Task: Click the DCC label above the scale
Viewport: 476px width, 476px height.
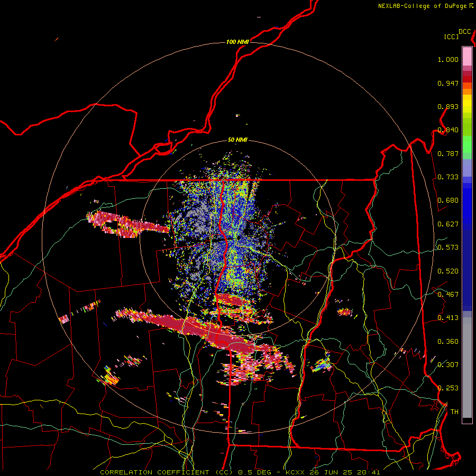Action: point(464,32)
